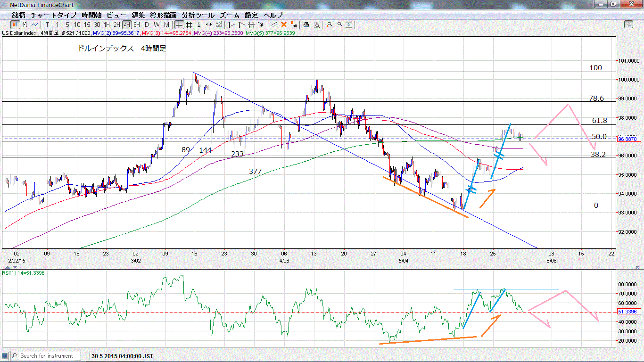Switch to daily 'D' timeframe
This screenshot has height=362, width=644.
[147, 25]
